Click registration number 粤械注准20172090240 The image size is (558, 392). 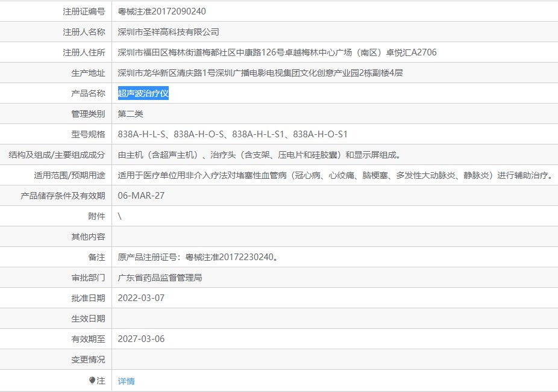click(162, 11)
